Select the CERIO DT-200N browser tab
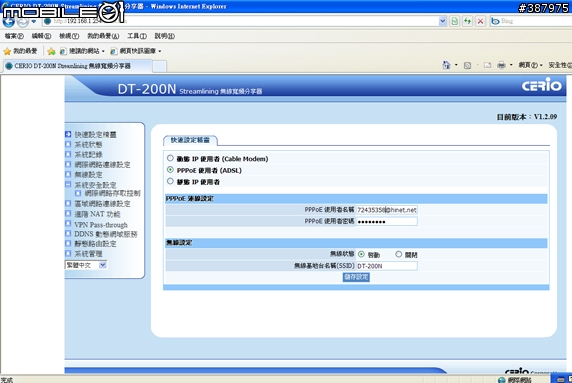The height and width of the screenshot is (383, 572). pyautogui.click(x=77, y=66)
